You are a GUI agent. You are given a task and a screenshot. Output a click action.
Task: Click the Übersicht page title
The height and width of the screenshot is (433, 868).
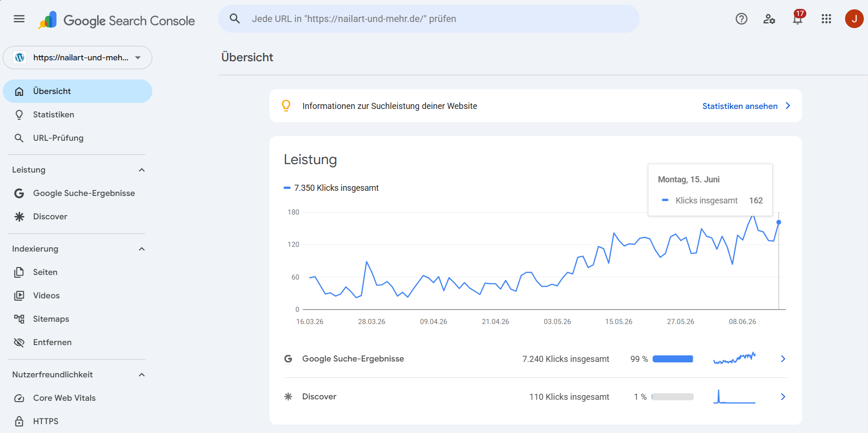tap(247, 57)
